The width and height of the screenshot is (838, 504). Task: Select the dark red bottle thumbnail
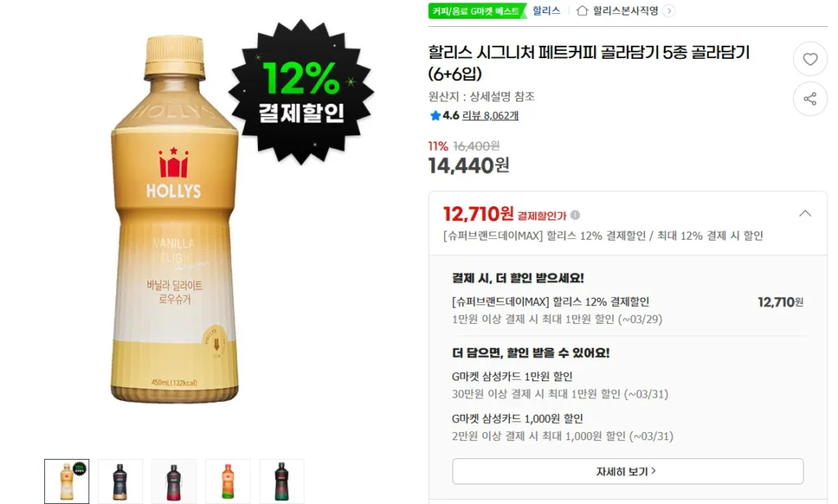(174, 481)
